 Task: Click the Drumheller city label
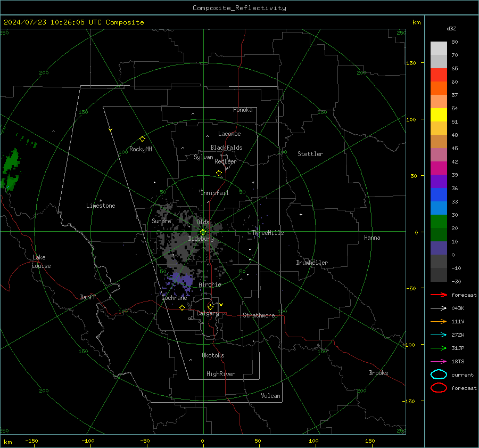(x=312, y=263)
